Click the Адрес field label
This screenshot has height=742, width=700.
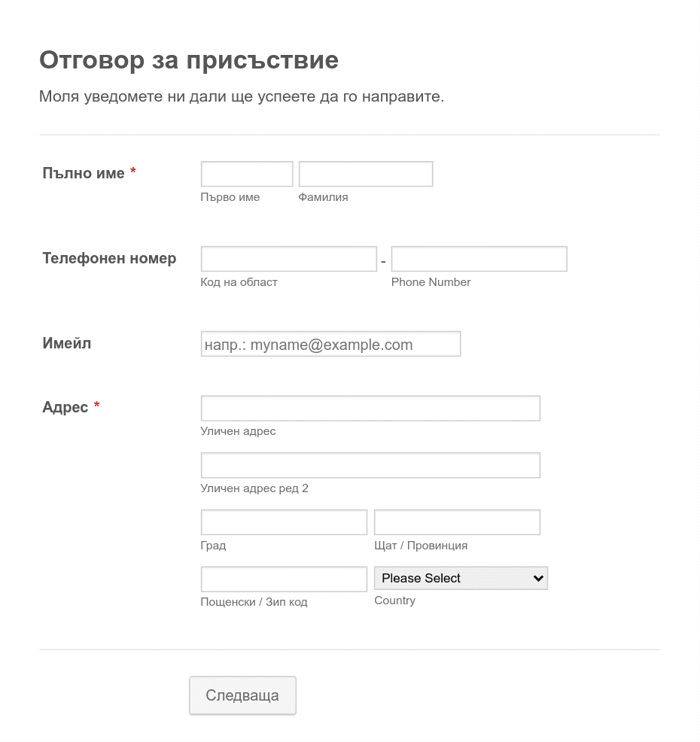coord(65,407)
